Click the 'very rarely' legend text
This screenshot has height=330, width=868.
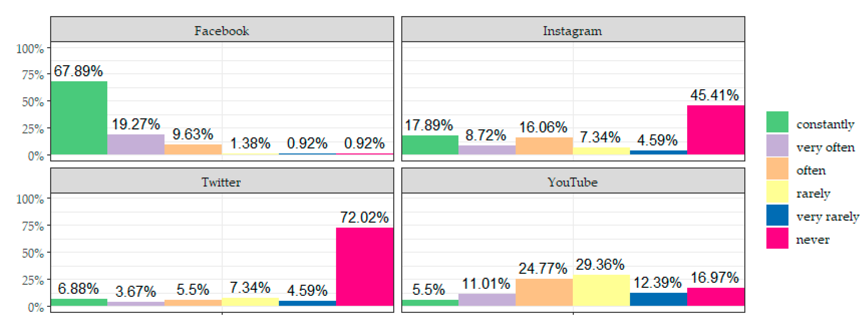point(828,216)
